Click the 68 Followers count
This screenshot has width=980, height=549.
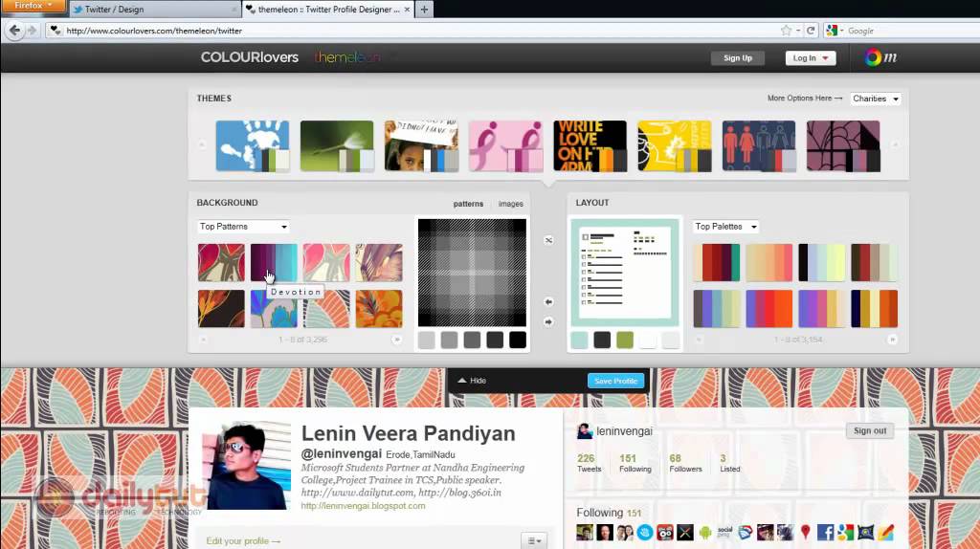[x=685, y=463]
